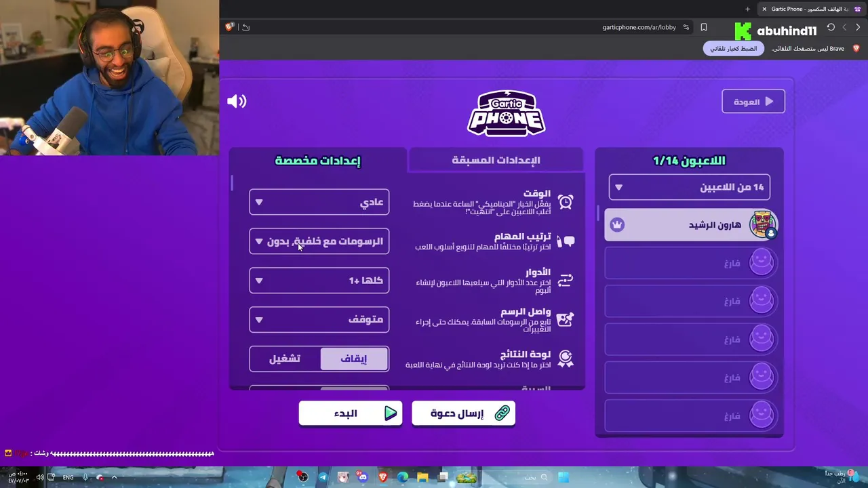
Task: Open the 14 من اللاعبين player count dropdown
Action: pos(690,187)
